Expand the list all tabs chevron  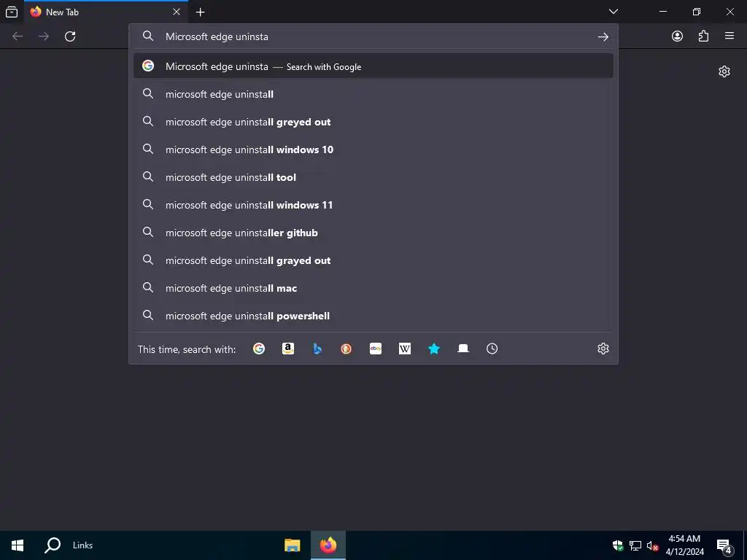[614, 12]
